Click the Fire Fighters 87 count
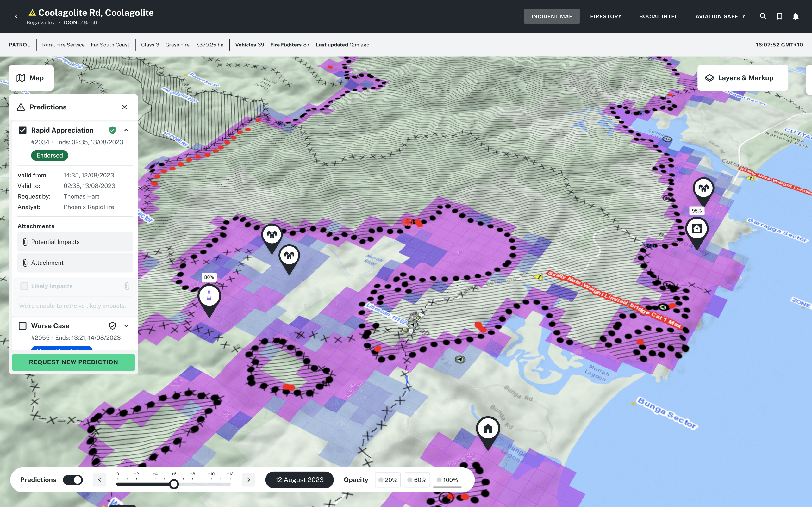Viewport: 812px width, 507px height. tap(290, 45)
